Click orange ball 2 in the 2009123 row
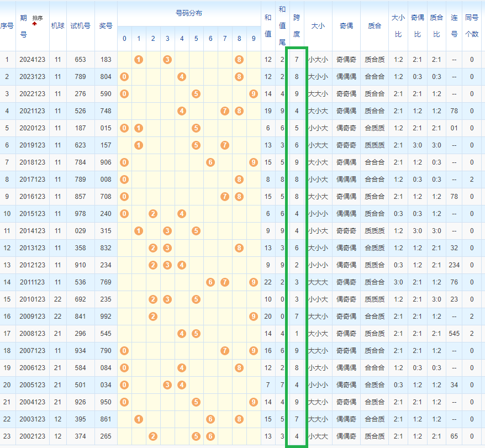485x448 pixels. click(x=153, y=317)
